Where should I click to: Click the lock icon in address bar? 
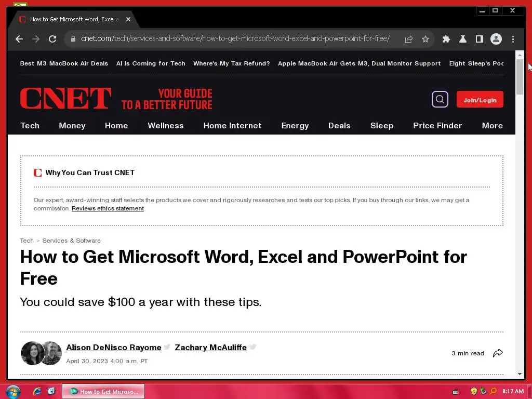click(x=73, y=39)
